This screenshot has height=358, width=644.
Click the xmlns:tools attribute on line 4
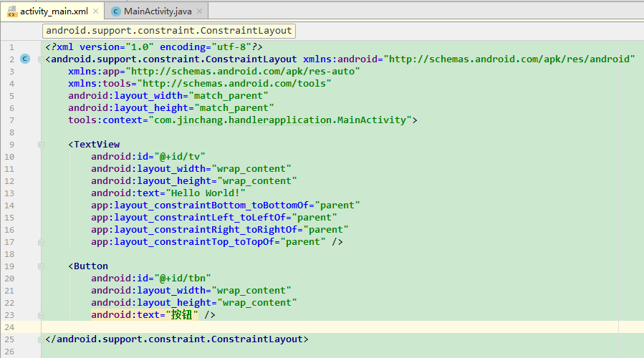pyautogui.click(x=200, y=83)
